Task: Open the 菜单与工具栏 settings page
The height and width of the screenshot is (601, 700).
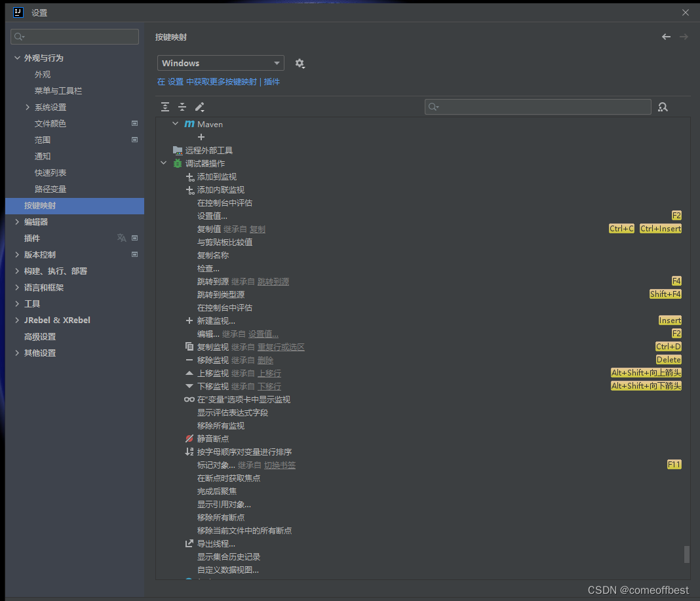Action: coord(58,90)
